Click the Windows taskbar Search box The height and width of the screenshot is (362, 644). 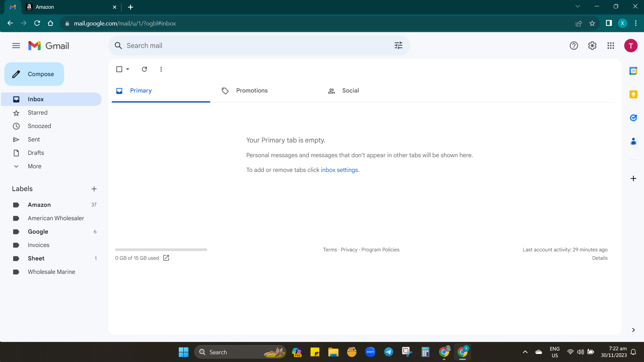click(x=240, y=352)
